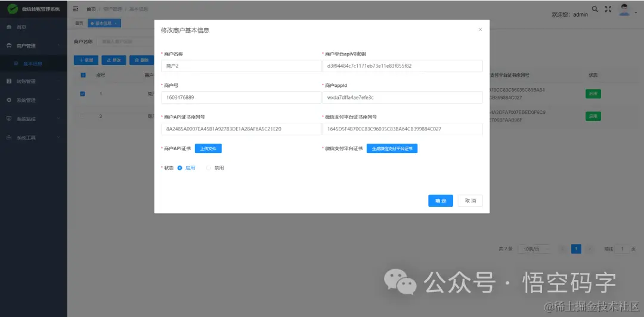The image size is (644, 317).
Task: Uncheck the checkbox for table row 1
Action: (x=82, y=94)
